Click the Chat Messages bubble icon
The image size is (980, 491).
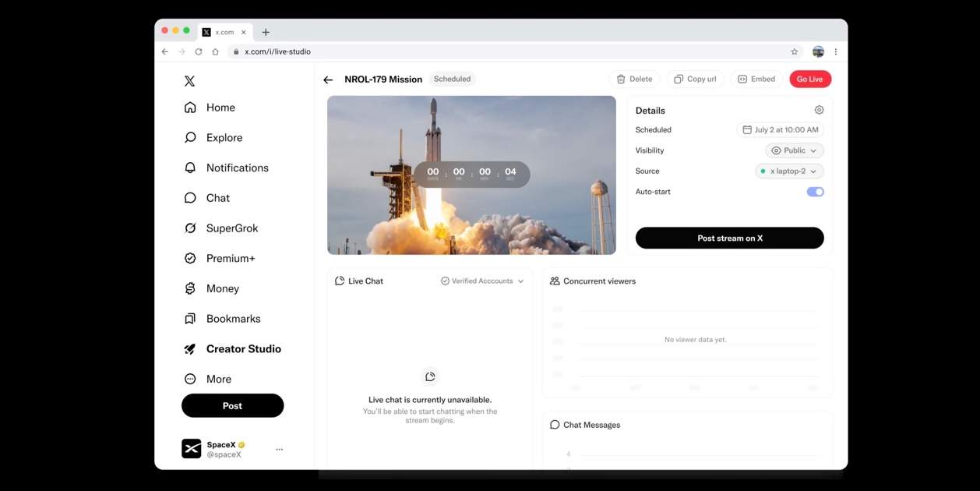(555, 425)
